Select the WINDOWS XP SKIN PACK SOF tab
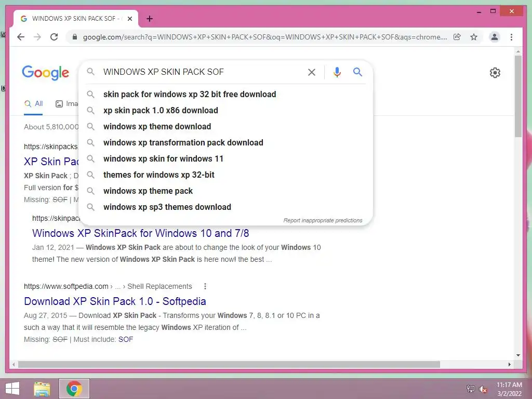Image resolution: width=532 pixels, height=399 pixels. (75, 19)
